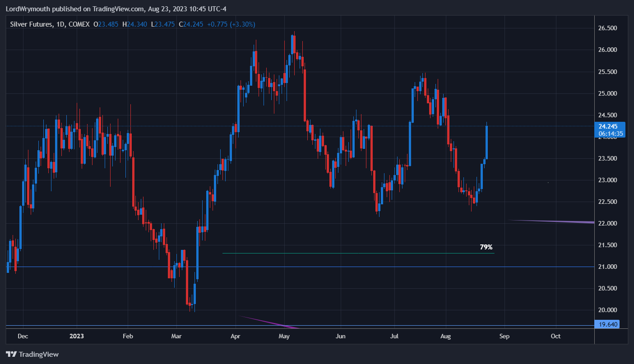Click the 19.640 price label

(x=607, y=324)
